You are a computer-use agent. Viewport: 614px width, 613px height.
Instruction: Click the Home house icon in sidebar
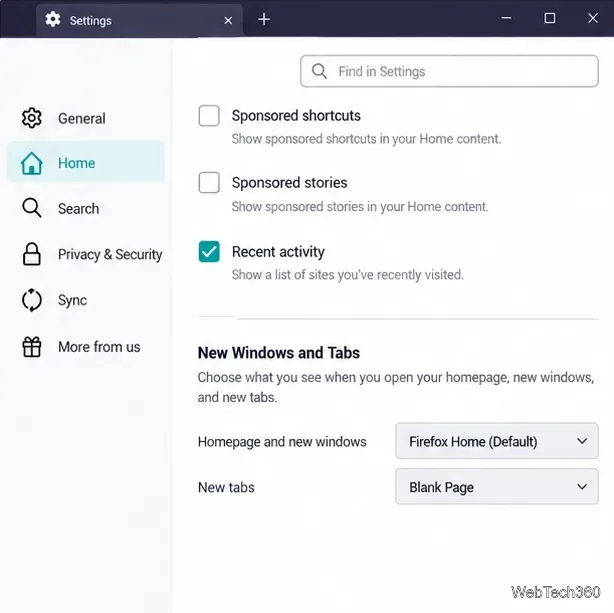(x=32, y=163)
